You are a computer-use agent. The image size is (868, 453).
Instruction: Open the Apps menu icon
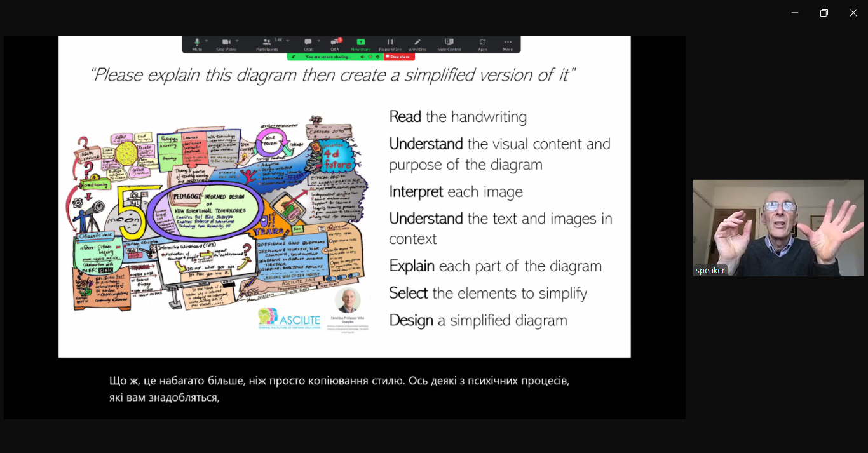click(x=482, y=43)
